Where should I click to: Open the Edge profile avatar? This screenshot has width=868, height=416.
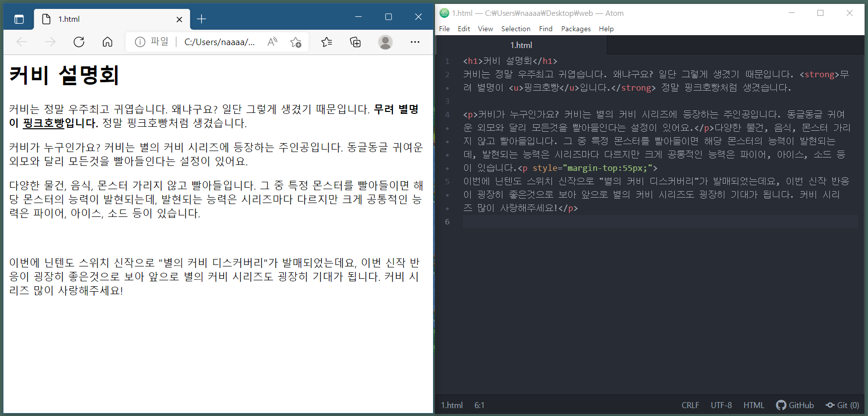click(385, 42)
